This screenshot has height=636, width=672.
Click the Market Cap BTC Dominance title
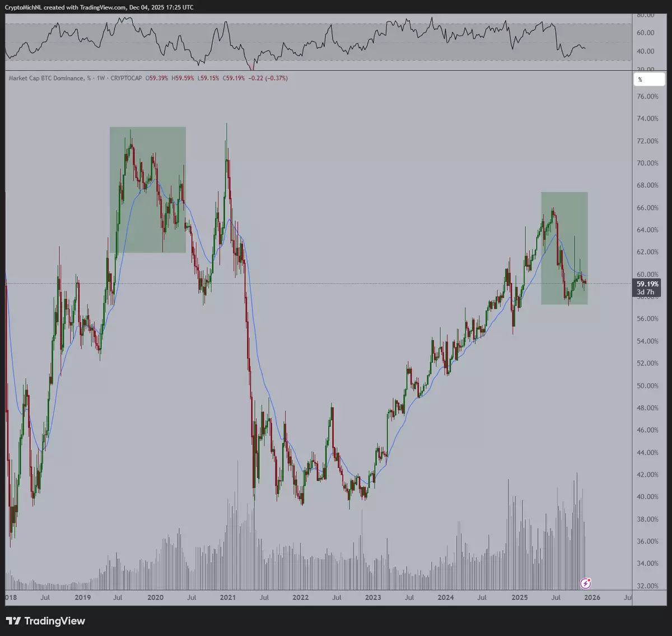click(46, 78)
